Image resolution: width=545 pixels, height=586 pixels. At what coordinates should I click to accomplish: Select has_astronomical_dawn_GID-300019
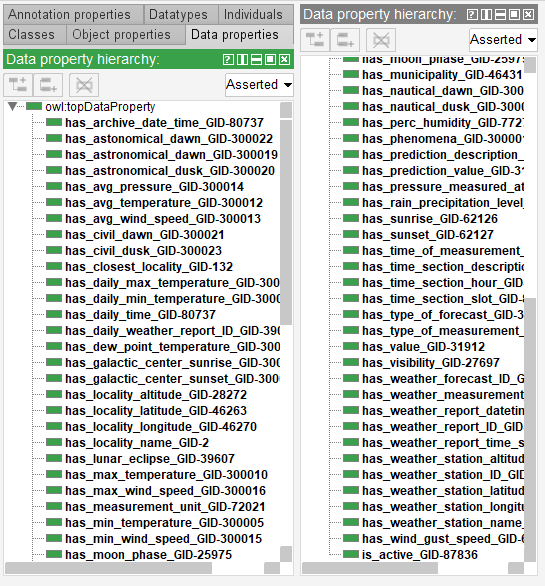pyautogui.click(x=172, y=154)
